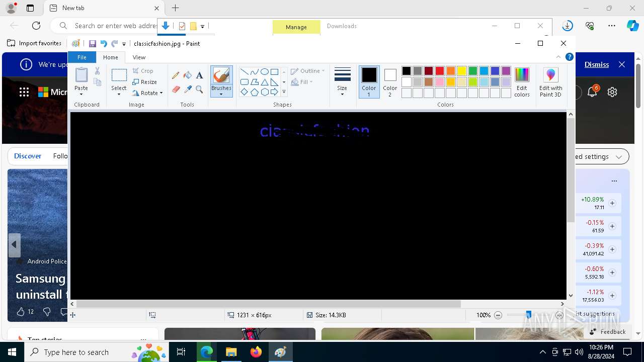Select the Pencil tool in Paint
644x362 pixels.
tap(176, 75)
